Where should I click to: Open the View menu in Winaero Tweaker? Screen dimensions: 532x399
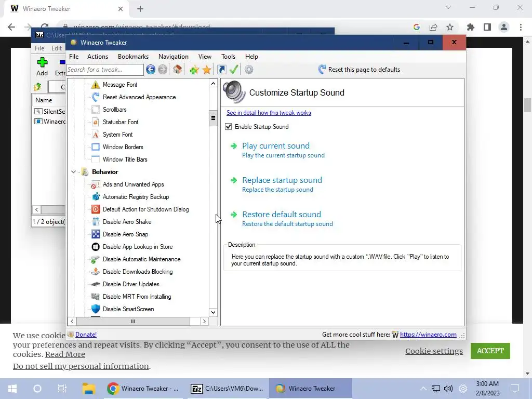(205, 57)
